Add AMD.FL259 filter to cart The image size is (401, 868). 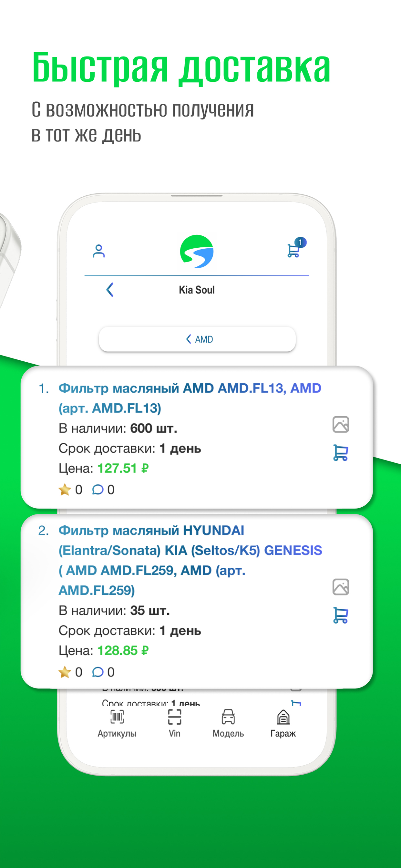pos(341,615)
